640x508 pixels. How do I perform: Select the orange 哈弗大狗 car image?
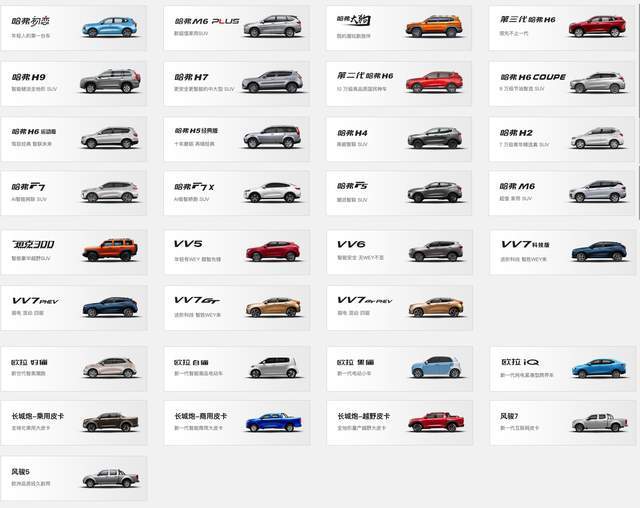pos(434,27)
